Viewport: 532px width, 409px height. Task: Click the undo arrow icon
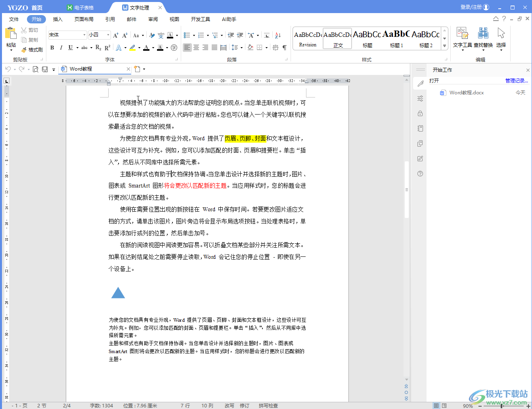(8, 69)
